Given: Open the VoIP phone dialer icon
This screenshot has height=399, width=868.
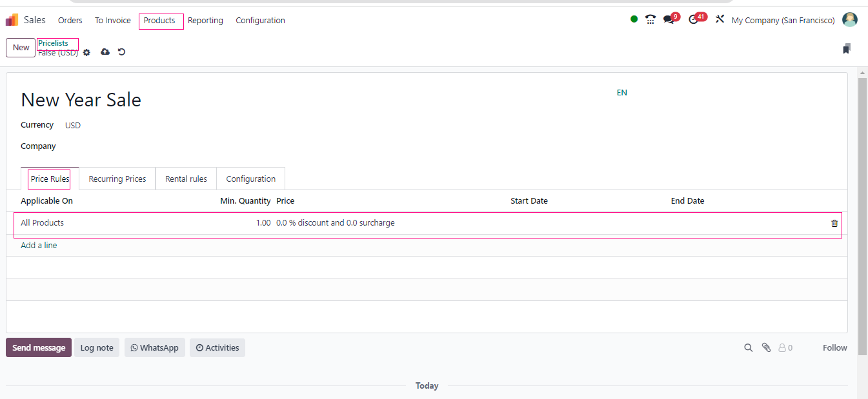Looking at the screenshot, I should coord(651,20).
